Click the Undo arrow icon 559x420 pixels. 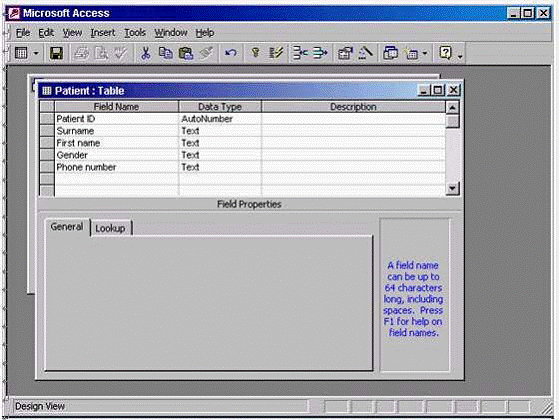click(231, 53)
